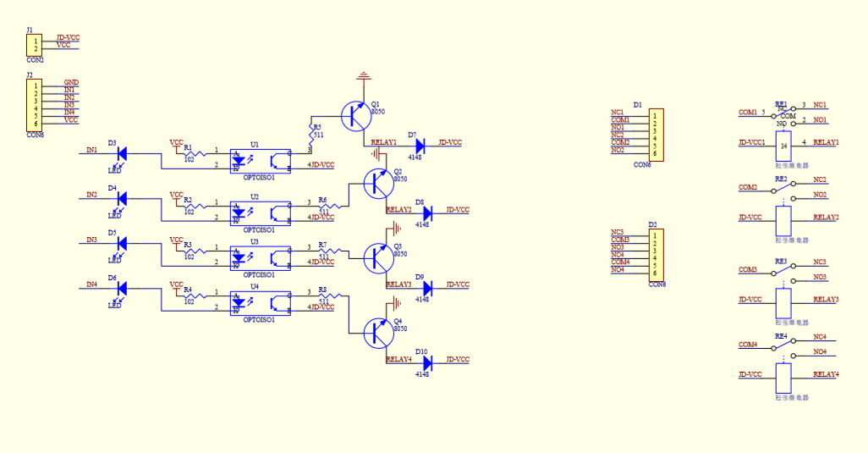This screenshot has height=453, width=868.
Task: Click resistor R3 102 symbol
Action: tap(195, 251)
